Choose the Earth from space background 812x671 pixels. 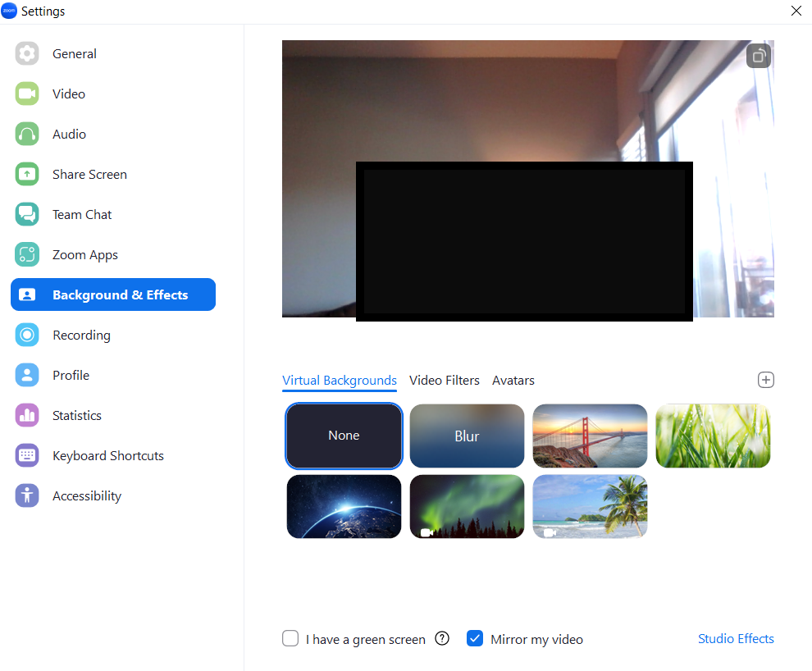tap(344, 506)
